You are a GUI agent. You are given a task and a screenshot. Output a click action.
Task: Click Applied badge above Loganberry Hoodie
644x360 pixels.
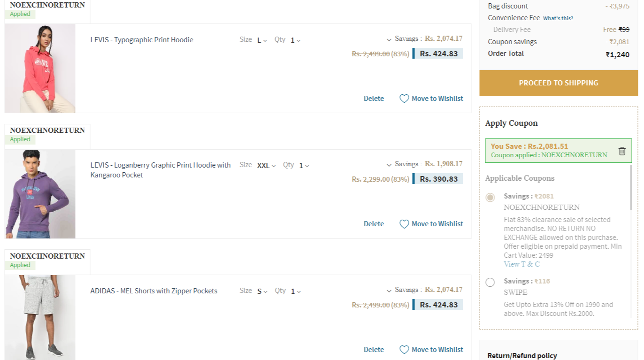click(20, 139)
